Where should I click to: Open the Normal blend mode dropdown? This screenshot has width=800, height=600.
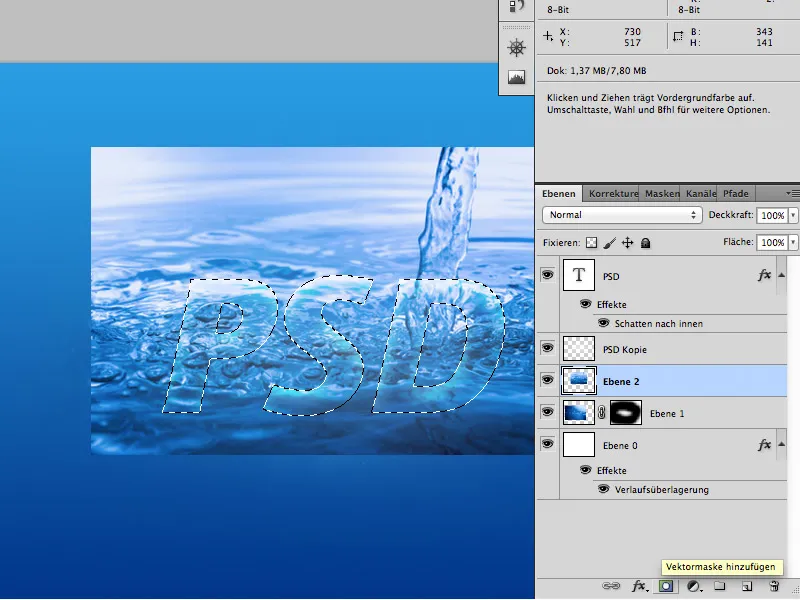coord(622,215)
